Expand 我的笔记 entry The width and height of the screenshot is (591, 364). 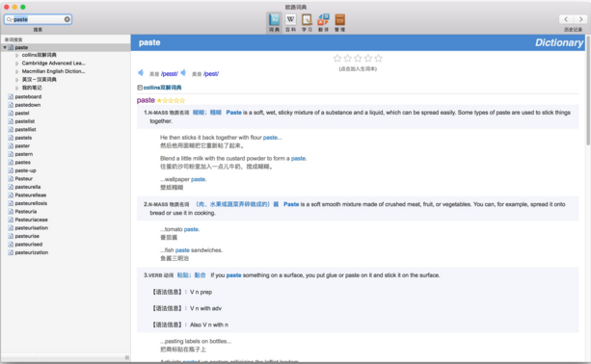(x=17, y=88)
